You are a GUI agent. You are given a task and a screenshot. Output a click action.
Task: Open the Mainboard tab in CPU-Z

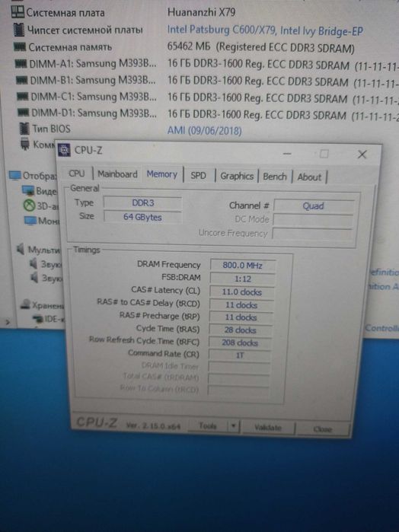[x=117, y=174]
